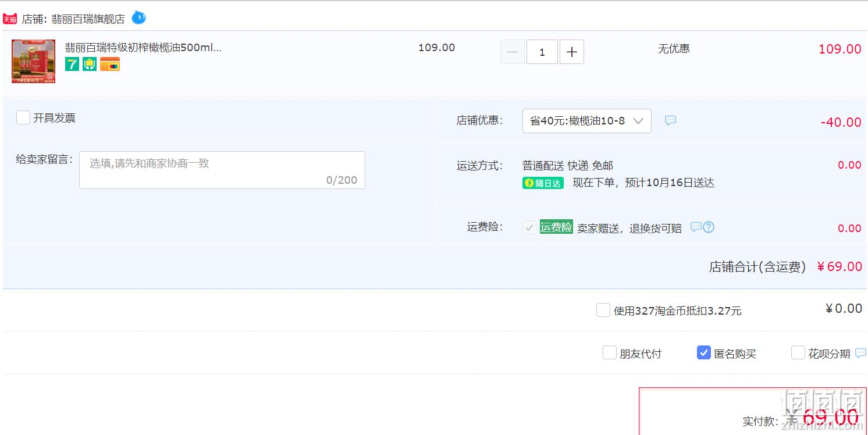Click the seller message text box
The image size is (868, 435).
(x=222, y=170)
